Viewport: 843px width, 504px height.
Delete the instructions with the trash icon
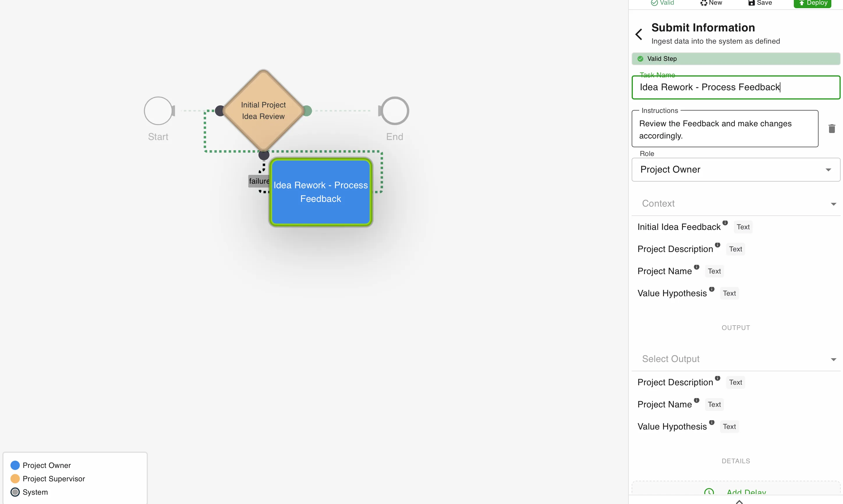coord(831,129)
